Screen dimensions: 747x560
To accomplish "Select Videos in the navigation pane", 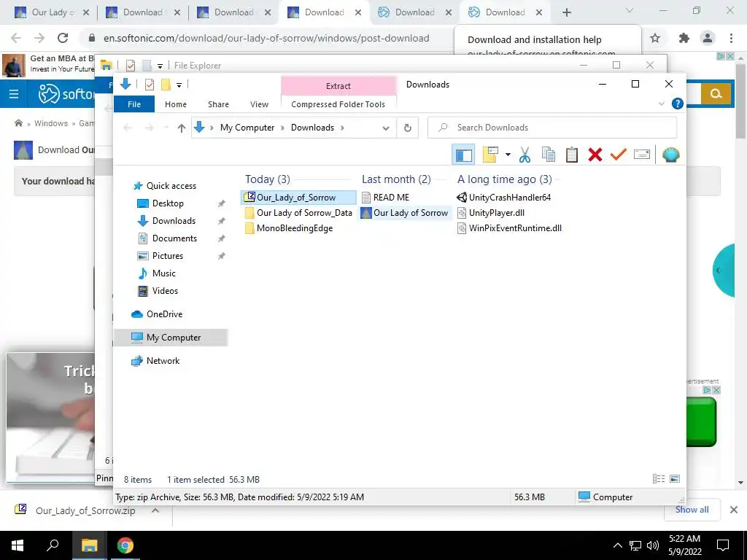I will (165, 291).
